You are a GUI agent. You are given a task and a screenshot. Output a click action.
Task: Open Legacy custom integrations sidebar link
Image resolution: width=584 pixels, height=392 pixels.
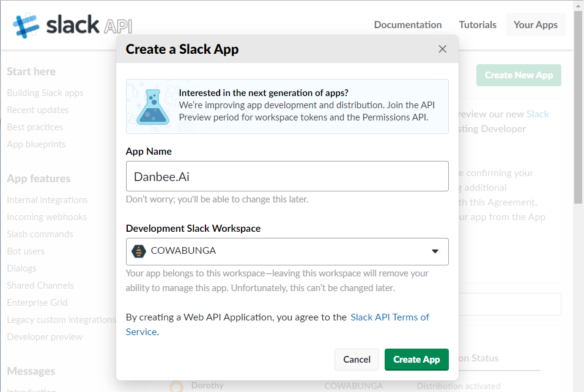click(x=61, y=320)
